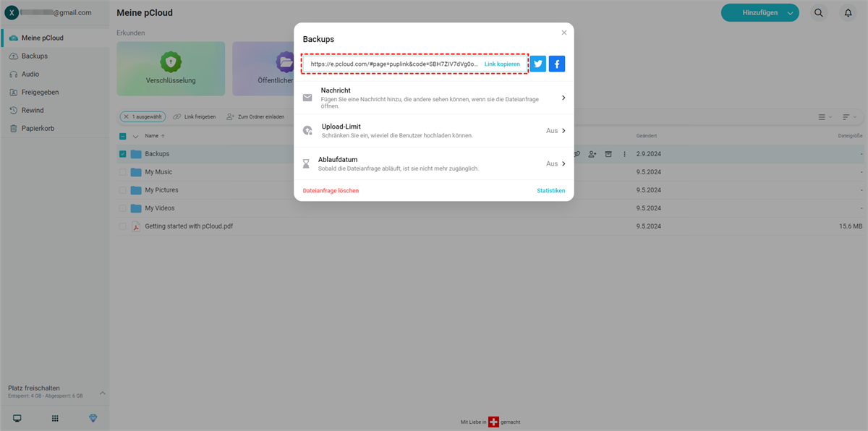Click the search magnifier icon
The image size is (868, 431).
coord(819,12)
